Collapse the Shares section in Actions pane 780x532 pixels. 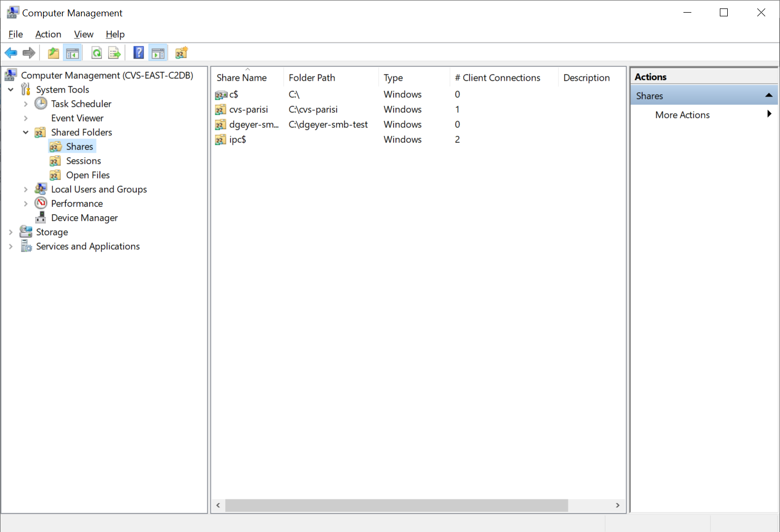pyautogui.click(x=768, y=95)
